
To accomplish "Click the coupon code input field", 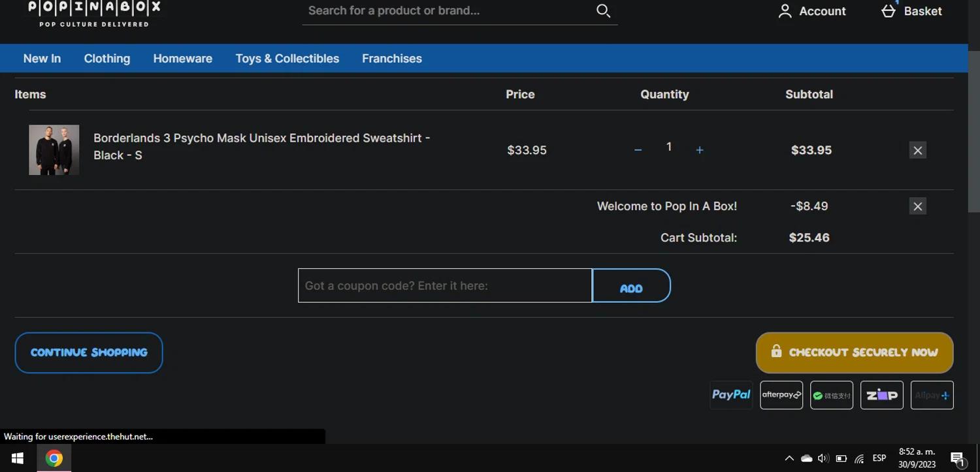I will [445, 285].
